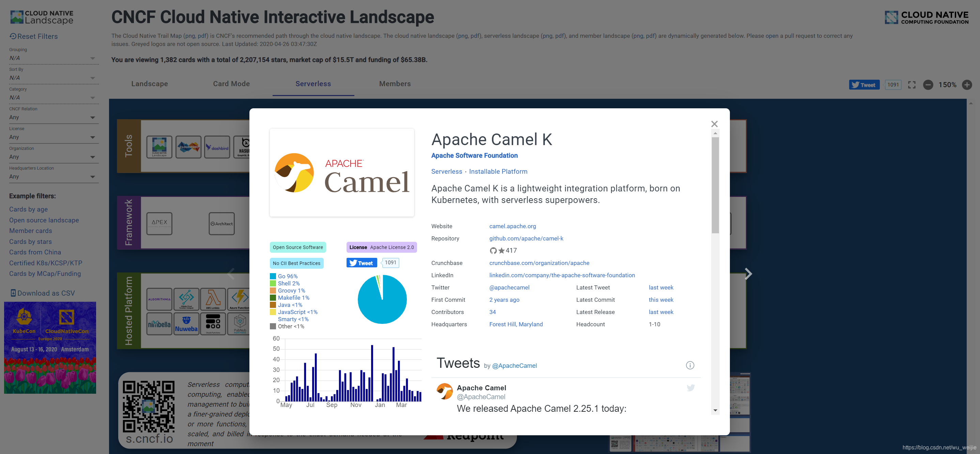Open the APEX framework card
980x454 pixels.
click(x=159, y=223)
